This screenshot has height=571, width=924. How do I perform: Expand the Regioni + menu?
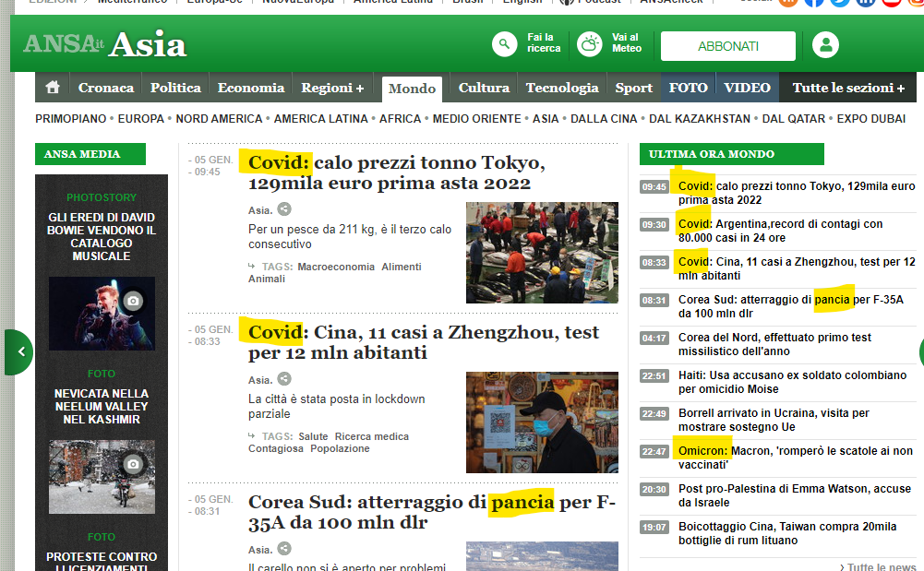pyautogui.click(x=332, y=88)
